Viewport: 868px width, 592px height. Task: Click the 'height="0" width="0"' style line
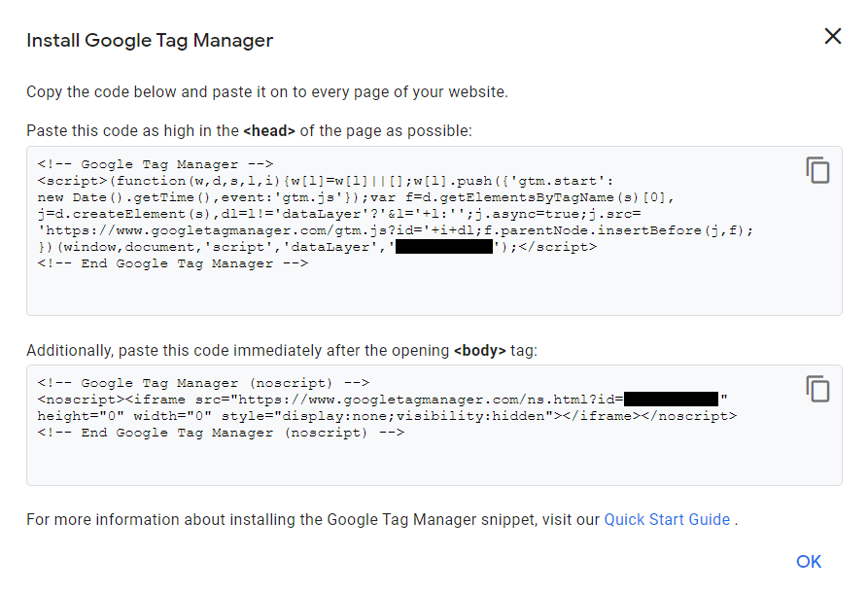387,416
